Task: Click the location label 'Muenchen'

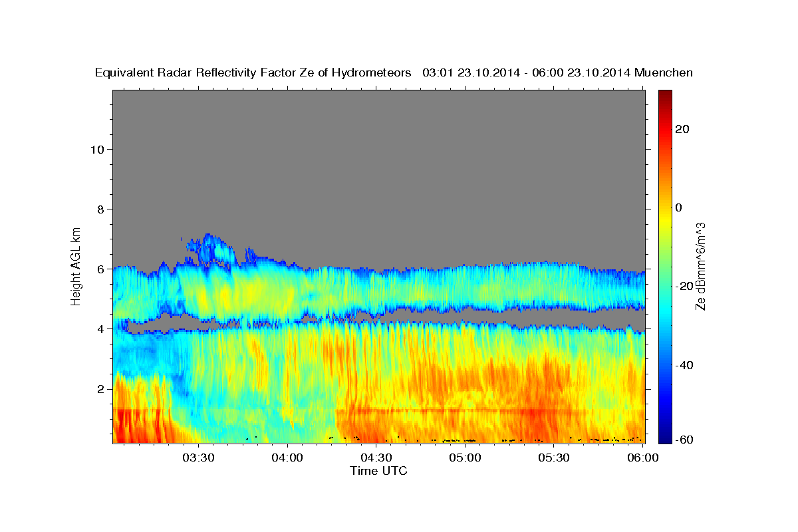Action: click(664, 72)
